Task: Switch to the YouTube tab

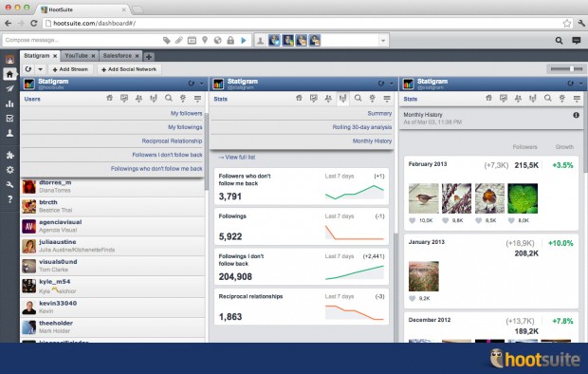Action: coord(76,56)
